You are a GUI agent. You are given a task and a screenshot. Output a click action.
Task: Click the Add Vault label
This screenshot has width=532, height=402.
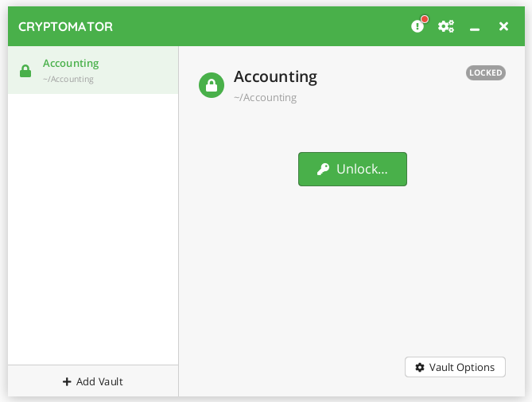click(x=99, y=382)
